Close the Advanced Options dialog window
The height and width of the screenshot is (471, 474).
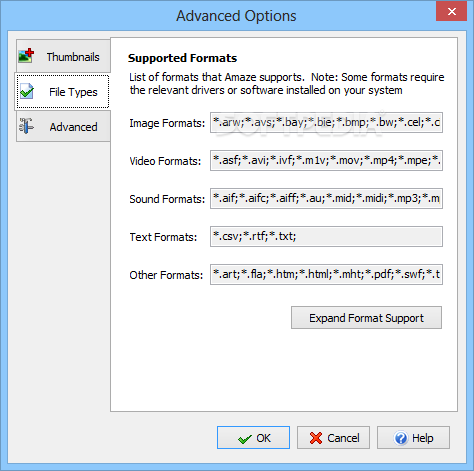click(451, 12)
